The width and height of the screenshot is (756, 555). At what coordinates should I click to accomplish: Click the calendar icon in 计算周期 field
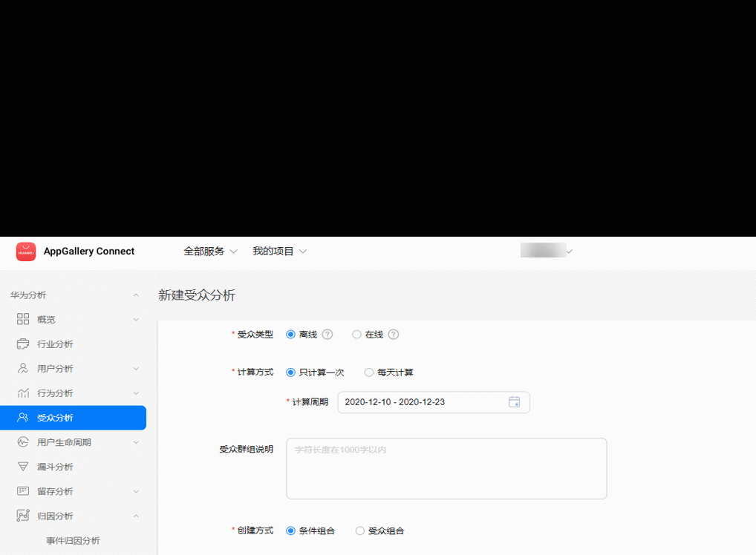515,401
